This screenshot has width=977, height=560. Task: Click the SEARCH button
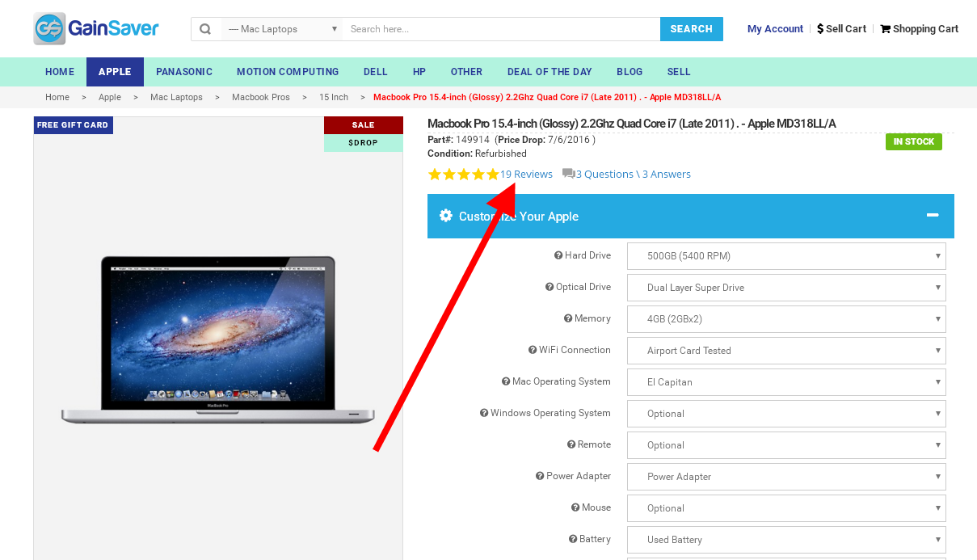[692, 29]
